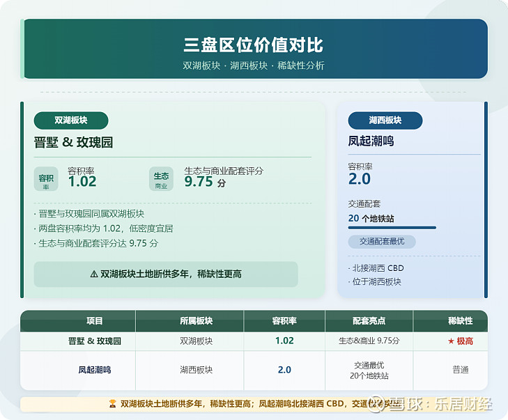
Task: Click the 1.02 value in the table
Action: click(284, 341)
